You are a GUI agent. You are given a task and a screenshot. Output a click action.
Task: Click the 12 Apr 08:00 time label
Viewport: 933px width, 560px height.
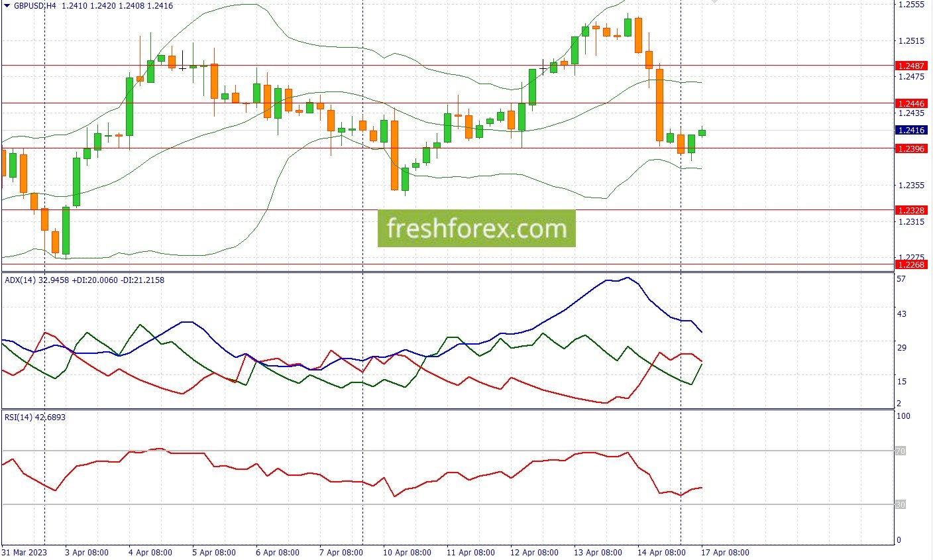point(534,553)
